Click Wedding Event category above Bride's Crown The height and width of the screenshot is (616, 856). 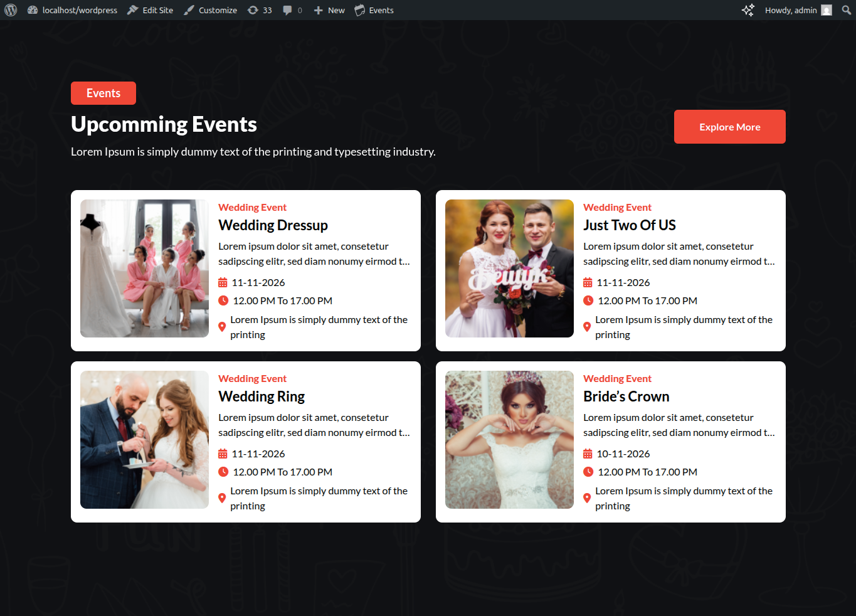(x=617, y=379)
